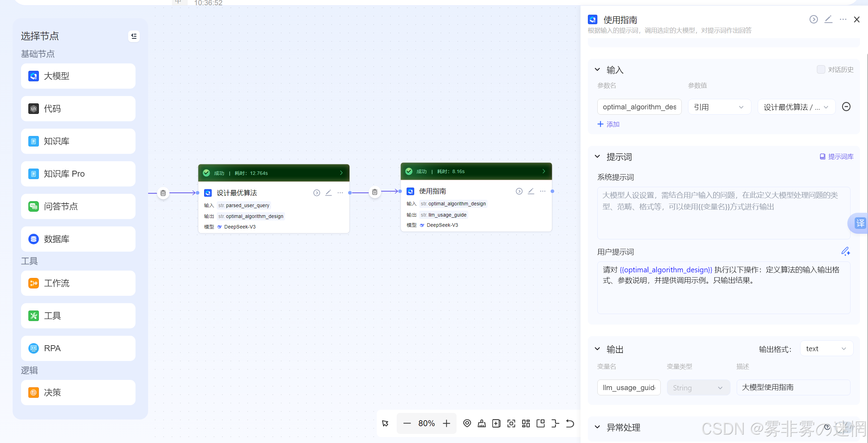Collapse the node selection panel icon
This screenshot has width=868, height=443.
pyautogui.click(x=134, y=36)
